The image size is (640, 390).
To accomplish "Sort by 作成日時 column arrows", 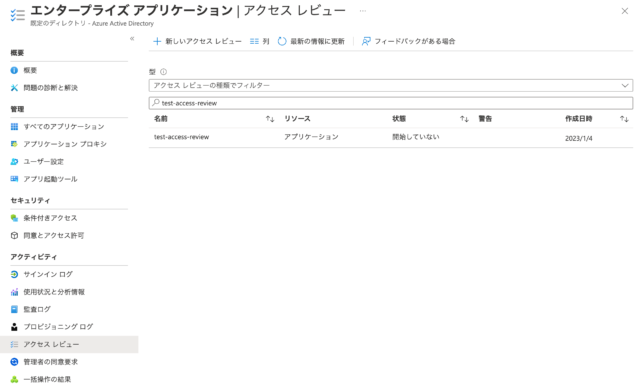I will (x=624, y=119).
